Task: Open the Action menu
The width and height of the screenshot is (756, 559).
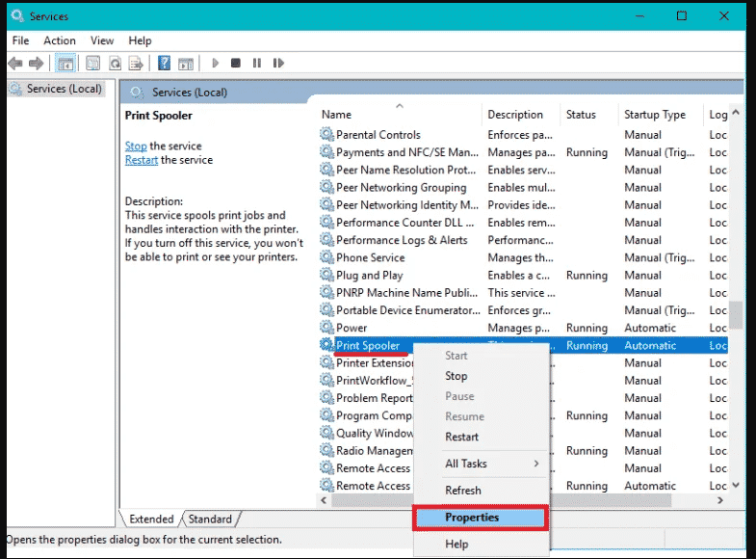Action: click(60, 40)
